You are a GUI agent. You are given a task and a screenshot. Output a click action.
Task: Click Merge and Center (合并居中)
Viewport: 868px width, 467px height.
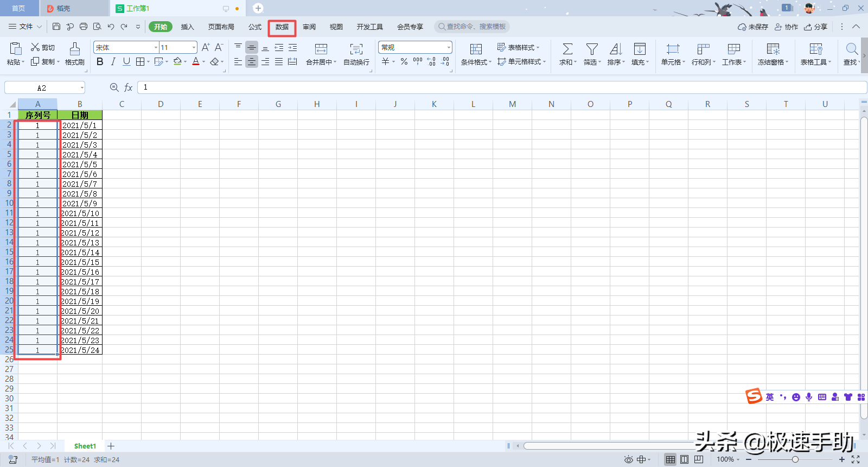321,54
